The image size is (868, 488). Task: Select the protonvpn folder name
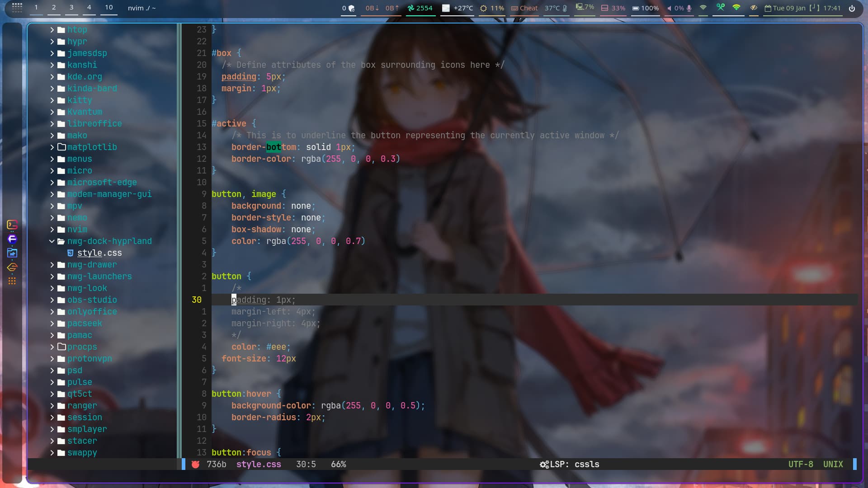90,358
